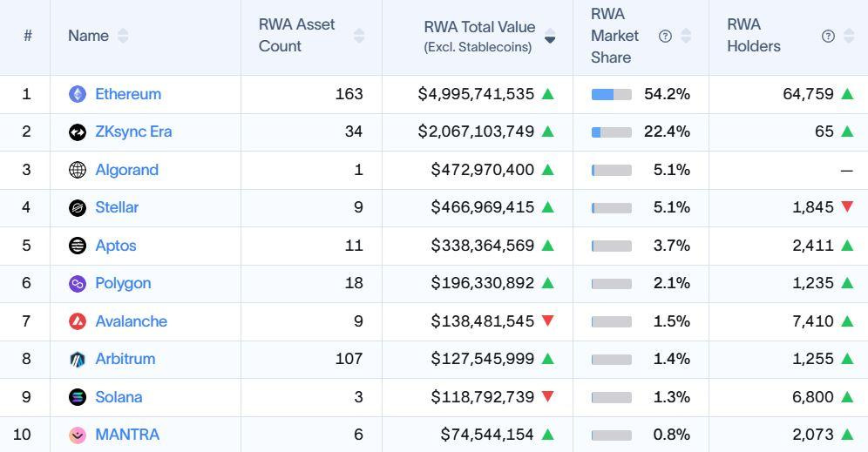Click green up arrow beside MANTRA total value
868x452 pixels.
click(x=548, y=435)
